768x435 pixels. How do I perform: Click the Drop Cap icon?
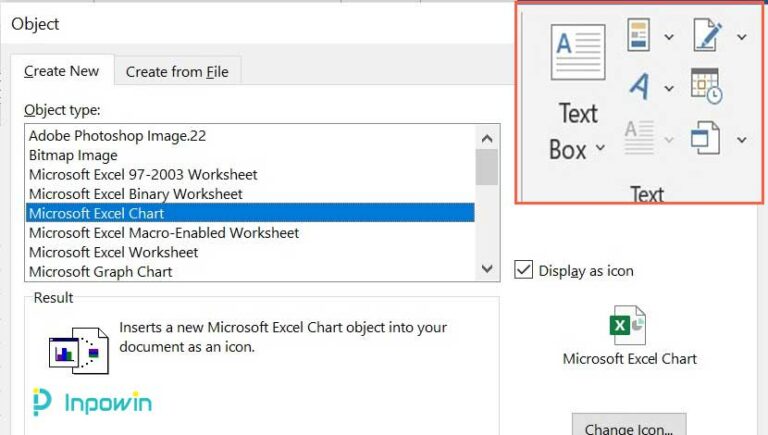[x=640, y=138]
